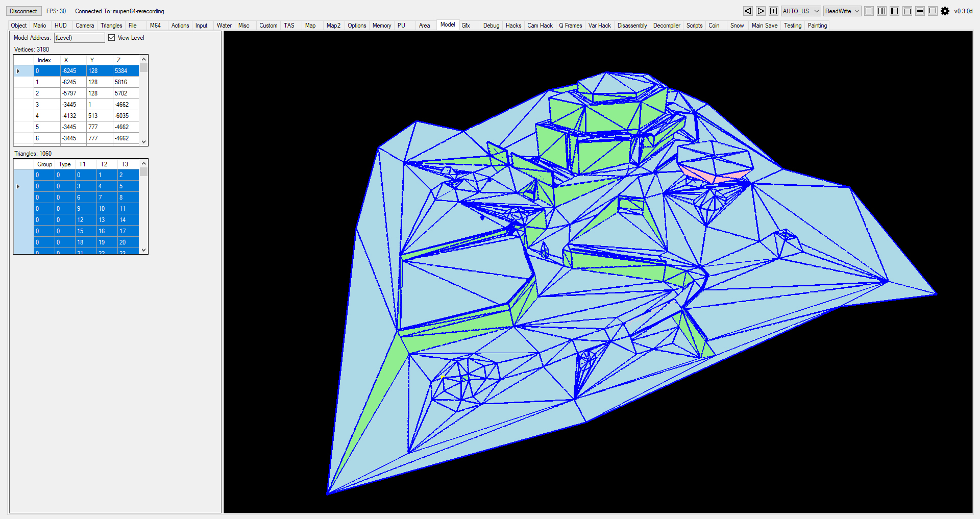Viewport: 980px width, 519px height.
Task: Click the plus box add-tab icon
Action: click(x=773, y=11)
